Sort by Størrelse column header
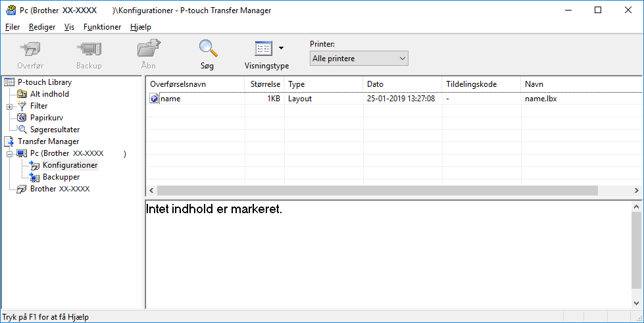This screenshot has width=644, height=323. pos(264,84)
